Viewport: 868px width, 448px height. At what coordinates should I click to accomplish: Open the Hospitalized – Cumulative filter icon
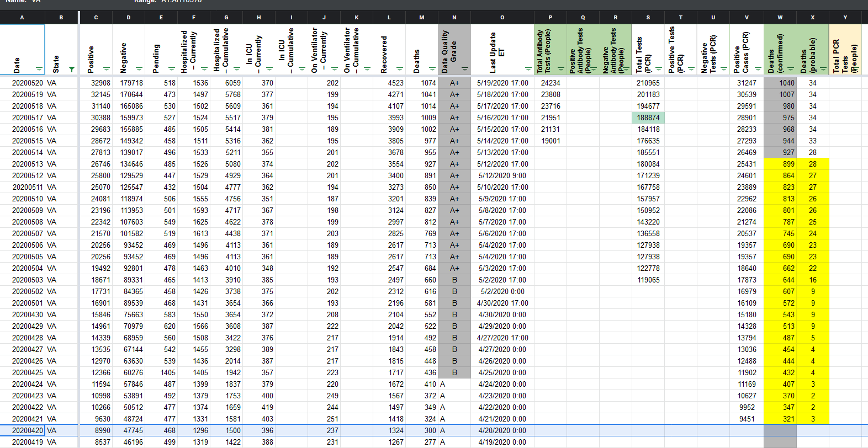tap(237, 70)
